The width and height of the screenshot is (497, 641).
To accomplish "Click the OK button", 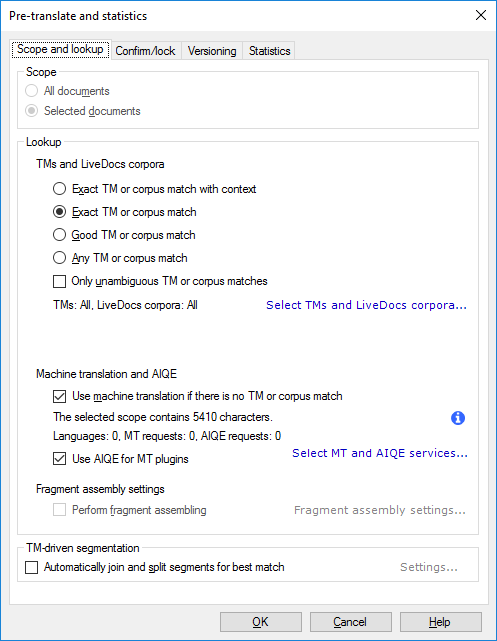I will (x=261, y=622).
